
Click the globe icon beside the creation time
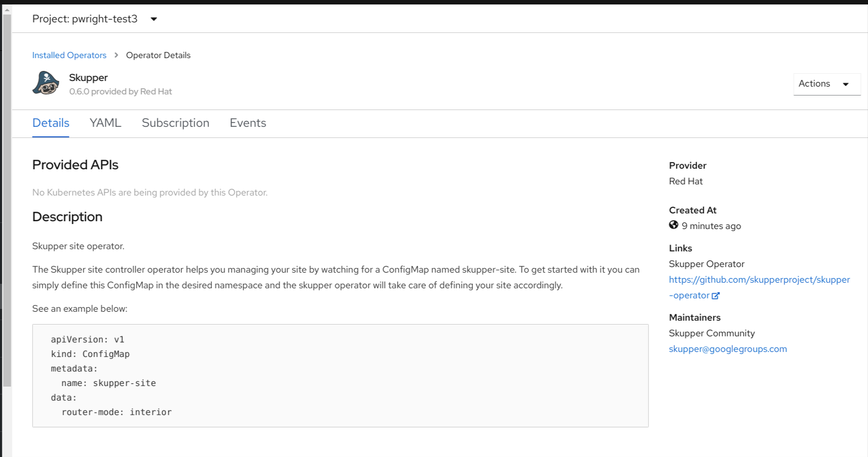pyautogui.click(x=673, y=225)
